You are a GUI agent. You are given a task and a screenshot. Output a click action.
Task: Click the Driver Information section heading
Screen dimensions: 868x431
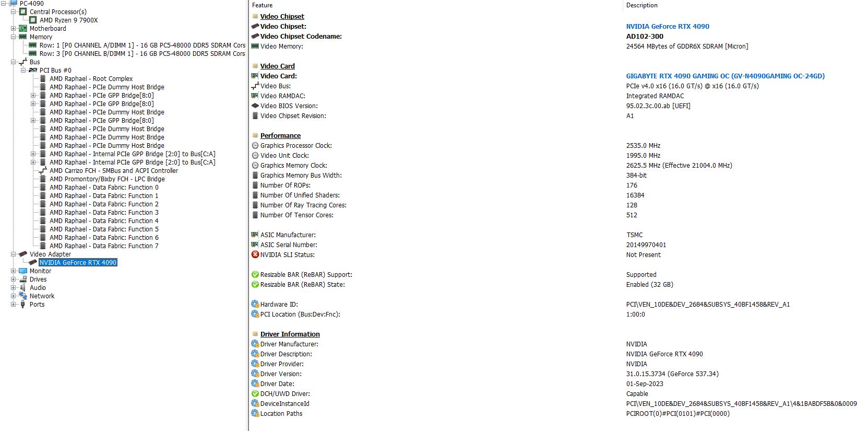click(290, 334)
